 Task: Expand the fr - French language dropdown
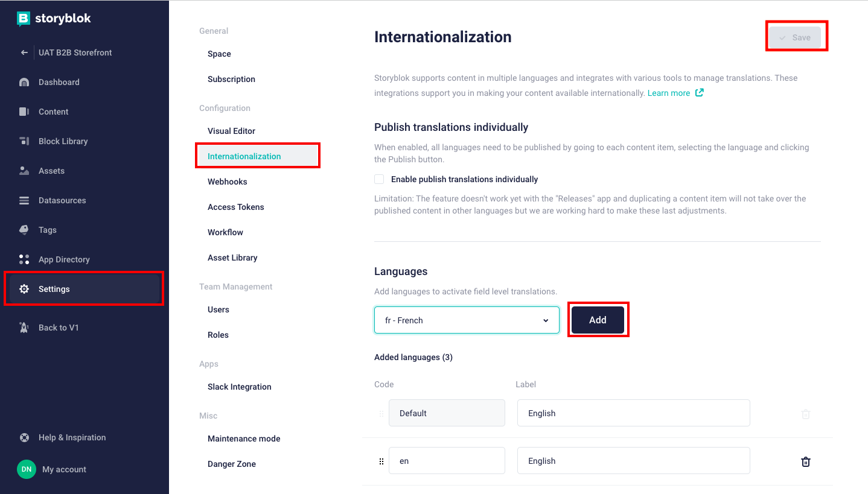click(x=467, y=320)
